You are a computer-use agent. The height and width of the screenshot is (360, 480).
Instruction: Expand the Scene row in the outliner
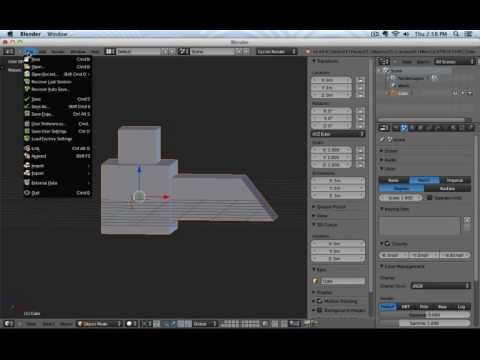pos(379,70)
